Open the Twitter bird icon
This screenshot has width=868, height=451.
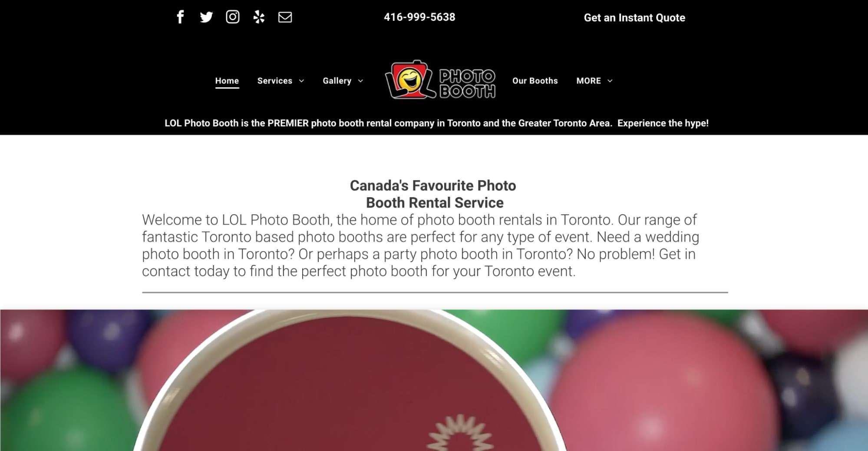[206, 17]
